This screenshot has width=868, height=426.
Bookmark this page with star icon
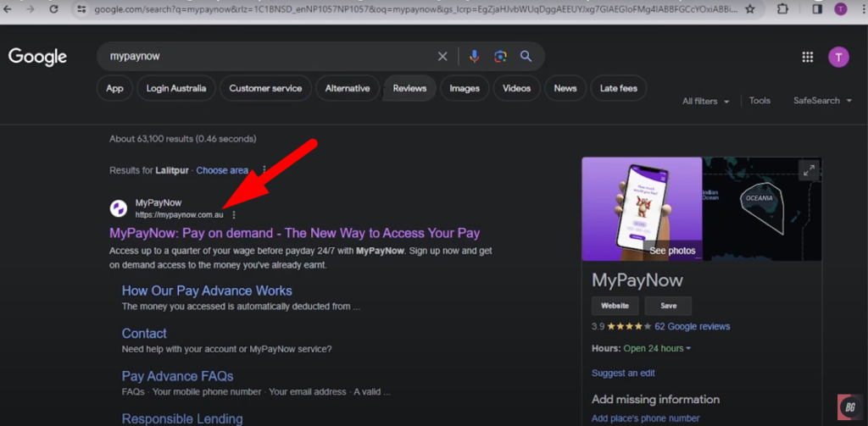pyautogui.click(x=749, y=8)
